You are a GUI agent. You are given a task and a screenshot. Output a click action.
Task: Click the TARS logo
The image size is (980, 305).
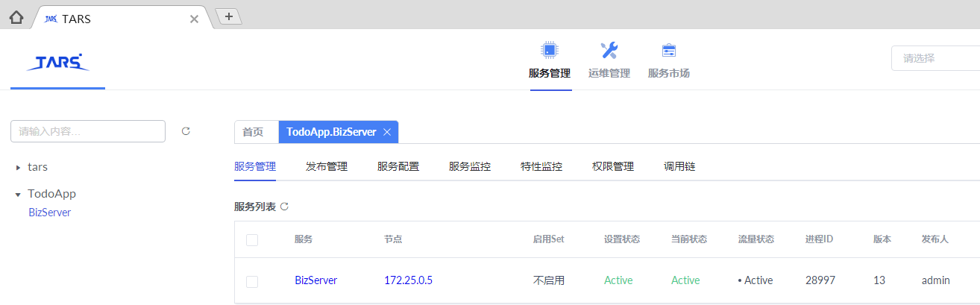pyautogui.click(x=57, y=62)
